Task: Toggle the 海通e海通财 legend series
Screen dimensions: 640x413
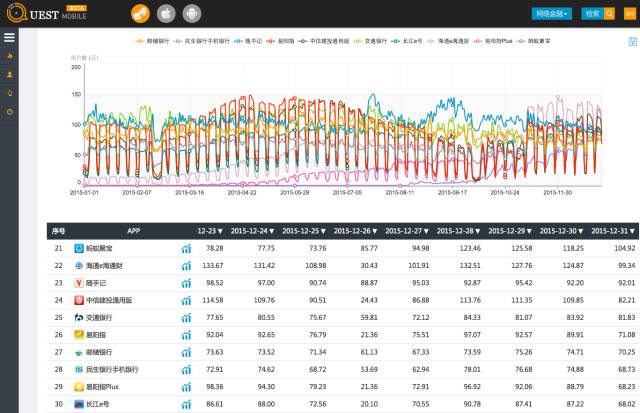Action: click(x=448, y=41)
